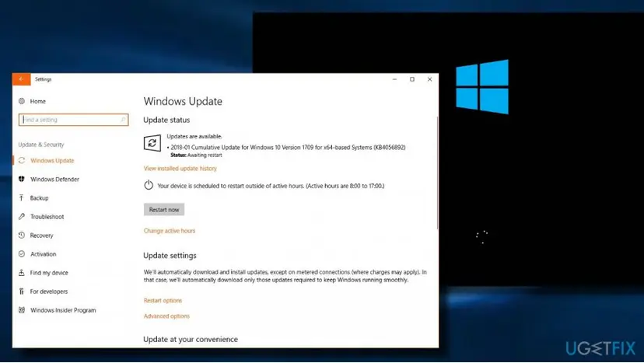Click the Update & Security section label
This screenshot has height=363, width=644.
pyautogui.click(x=41, y=145)
